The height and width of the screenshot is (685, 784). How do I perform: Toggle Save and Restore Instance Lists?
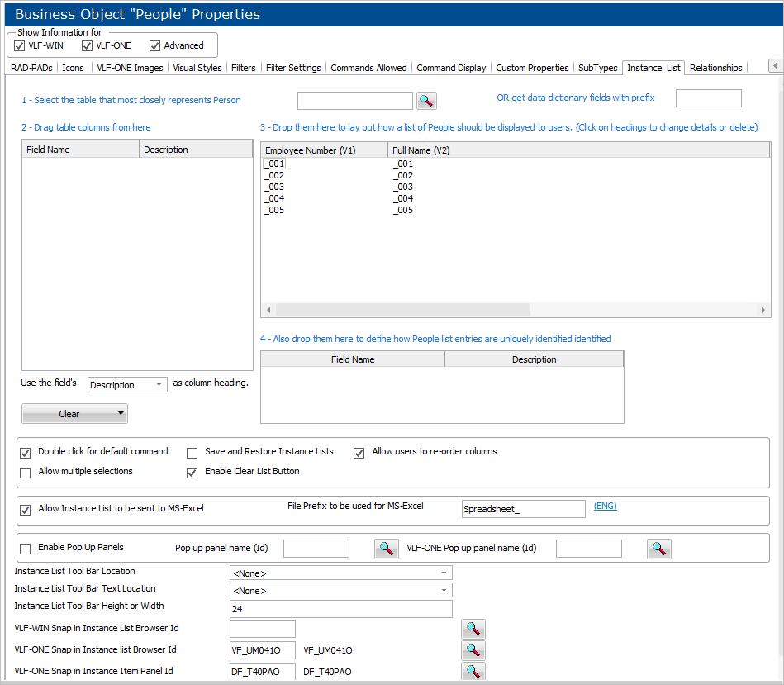point(192,452)
